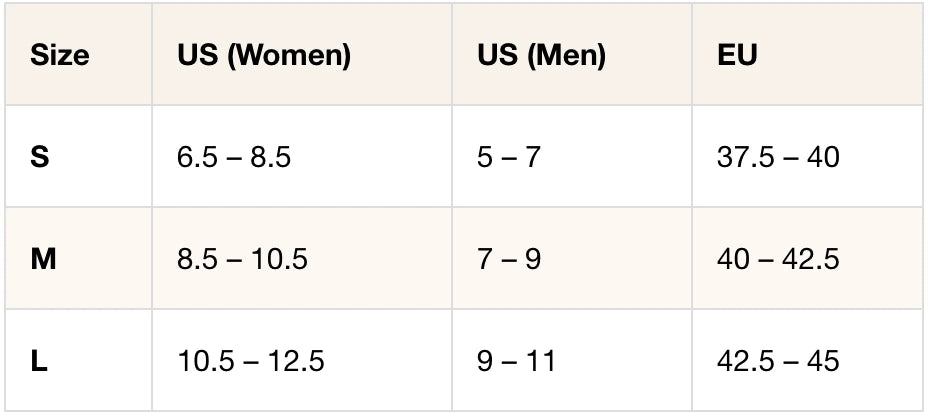Click the number 12.5 in the women's column
Image resolution: width=930 pixels, height=418 pixels.
(297, 361)
